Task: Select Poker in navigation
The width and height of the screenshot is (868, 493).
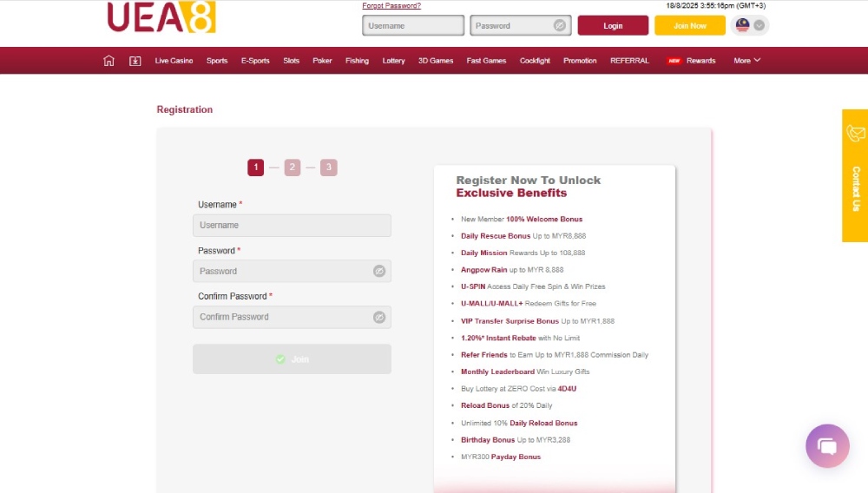Action: [x=322, y=61]
